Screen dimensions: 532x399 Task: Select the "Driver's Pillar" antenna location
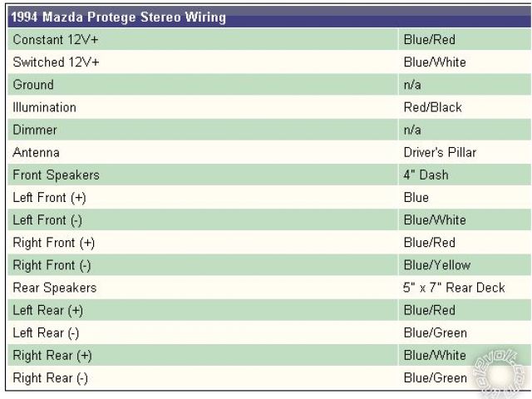pos(440,153)
